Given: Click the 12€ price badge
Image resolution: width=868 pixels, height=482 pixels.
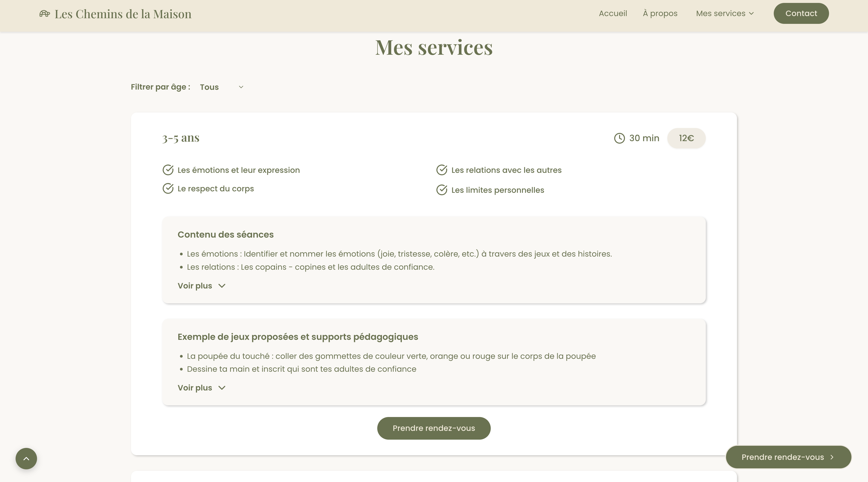Looking at the screenshot, I should coord(686,138).
